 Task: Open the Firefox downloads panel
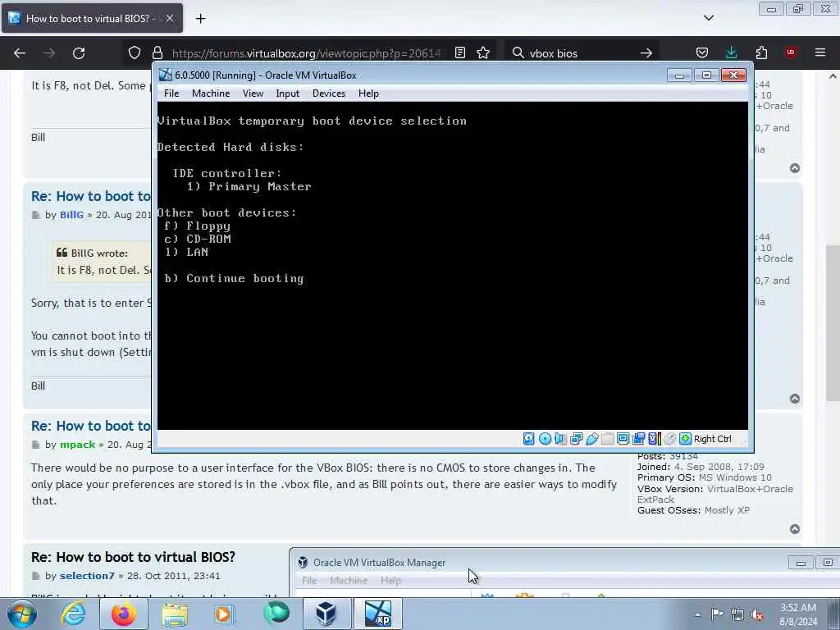coord(731,52)
